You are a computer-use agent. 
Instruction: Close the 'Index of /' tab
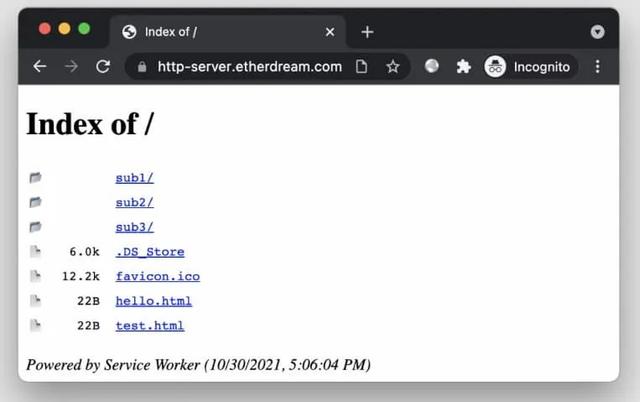click(x=330, y=32)
